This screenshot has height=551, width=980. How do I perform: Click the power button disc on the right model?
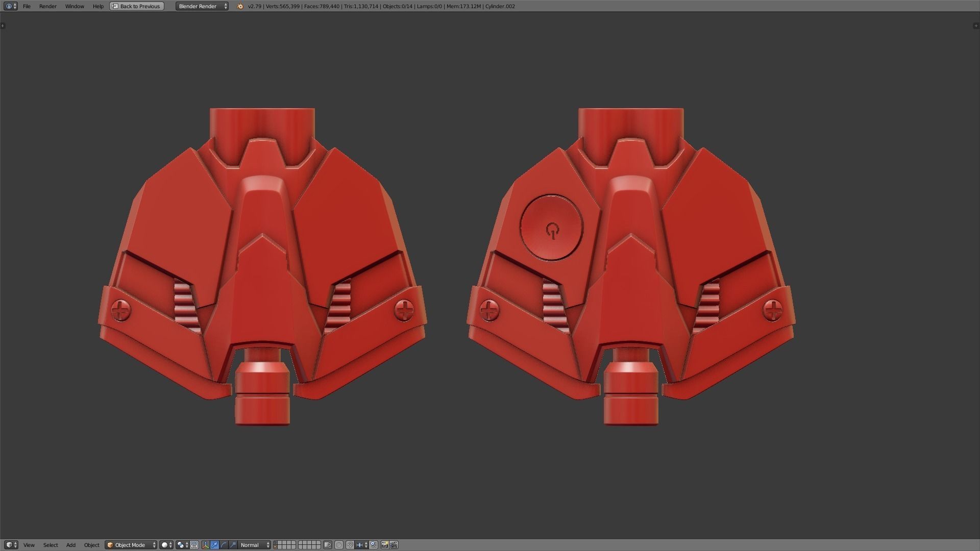pyautogui.click(x=551, y=228)
